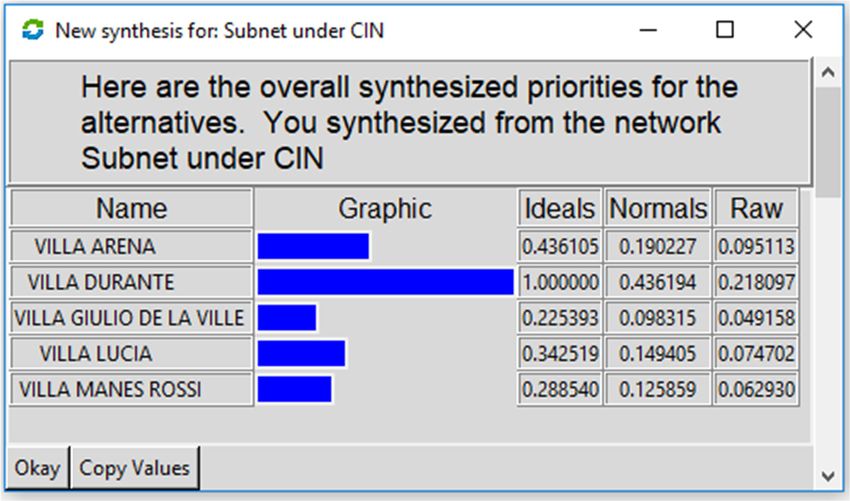Screen dimensions: 850x501
Task: Click the scrollbar up arrow
Action: tap(828, 72)
